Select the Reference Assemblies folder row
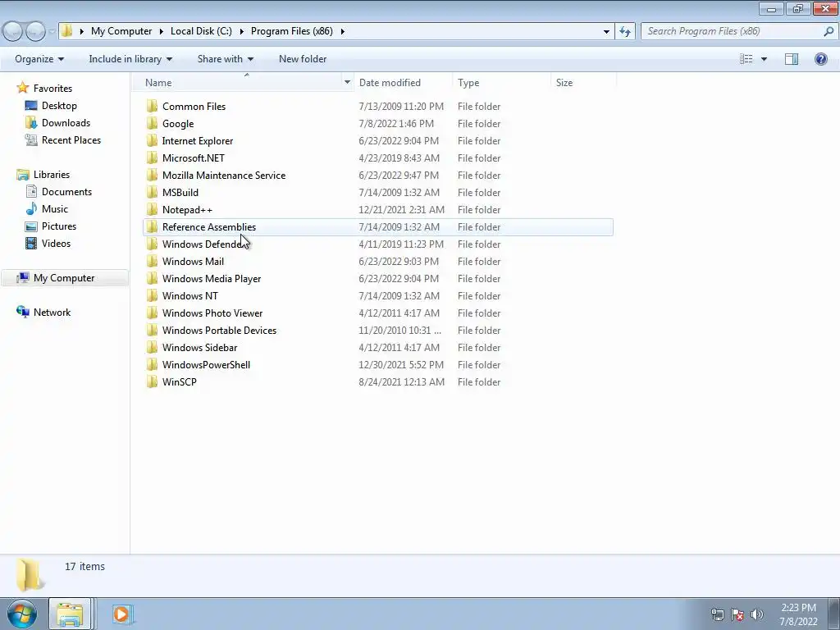This screenshot has height=630, width=840. [378, 227]
